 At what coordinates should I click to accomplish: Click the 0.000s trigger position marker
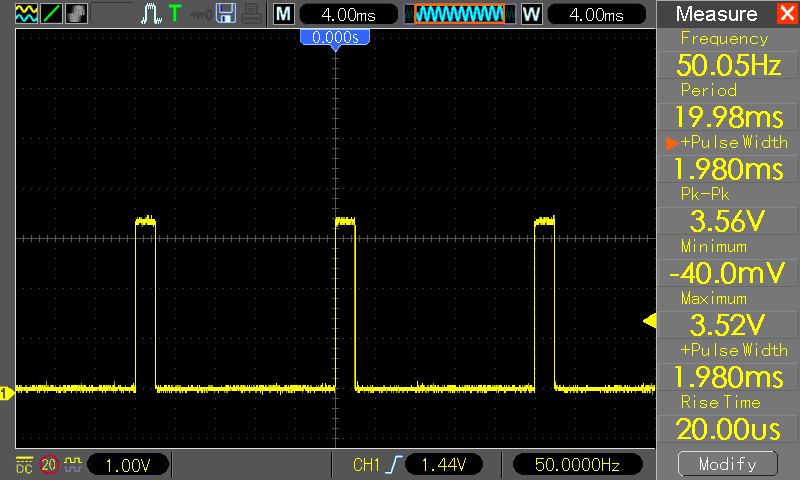pyautogui.click(x=335, y=37)
